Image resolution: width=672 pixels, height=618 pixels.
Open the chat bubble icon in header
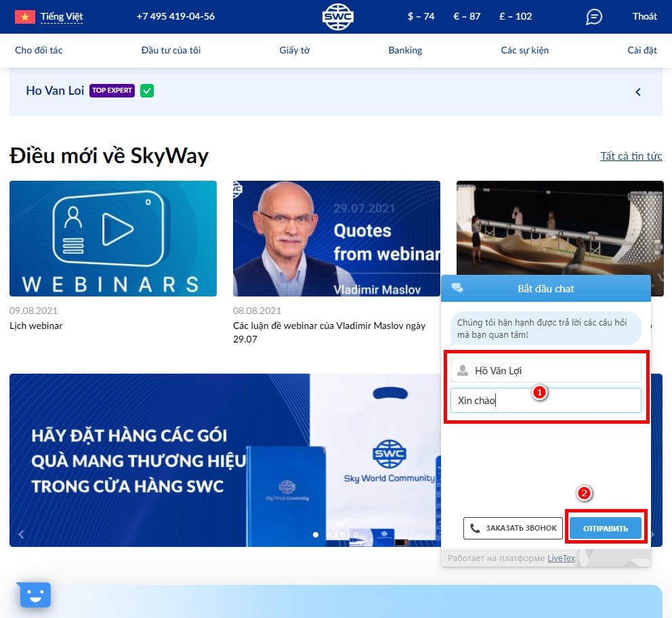(594, 17)
